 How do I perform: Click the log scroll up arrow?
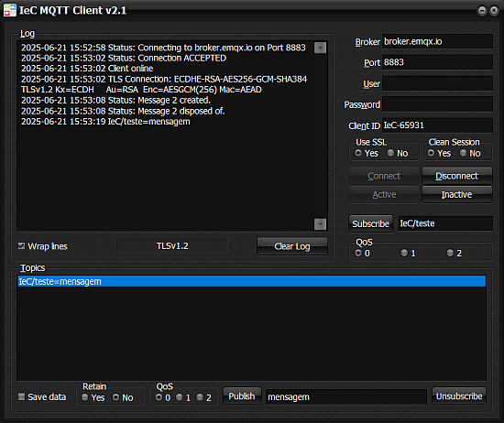pos(320,48)
